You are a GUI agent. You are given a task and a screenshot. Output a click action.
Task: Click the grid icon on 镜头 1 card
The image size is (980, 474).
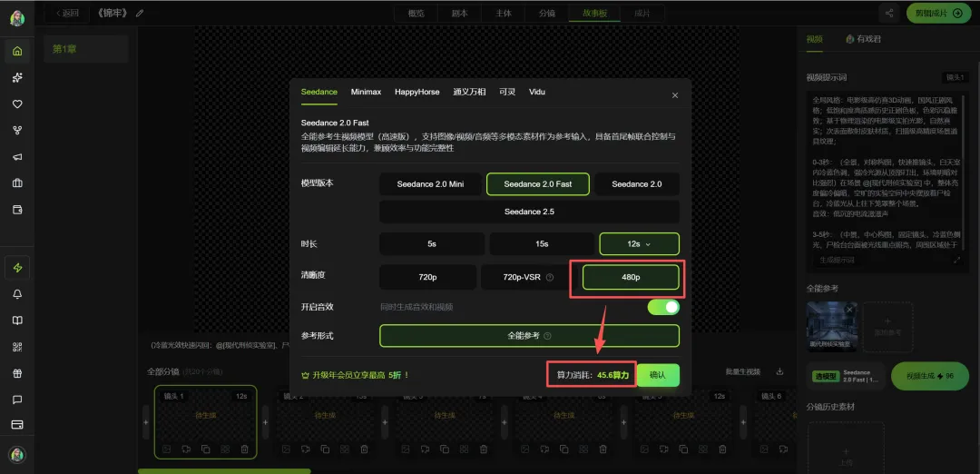225,449
